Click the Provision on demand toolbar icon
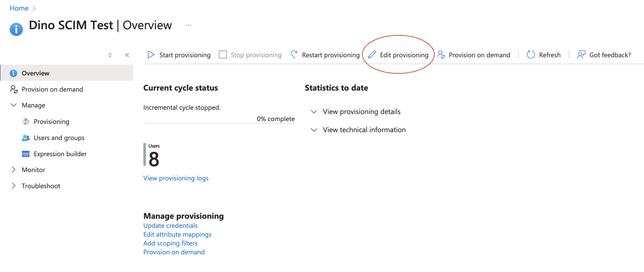 [441, 55]
